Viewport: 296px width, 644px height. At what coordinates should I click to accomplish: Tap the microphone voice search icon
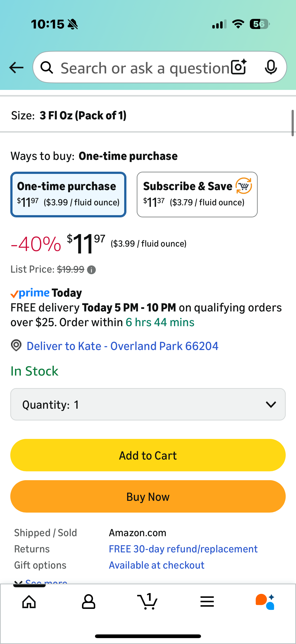click(270, 67)
